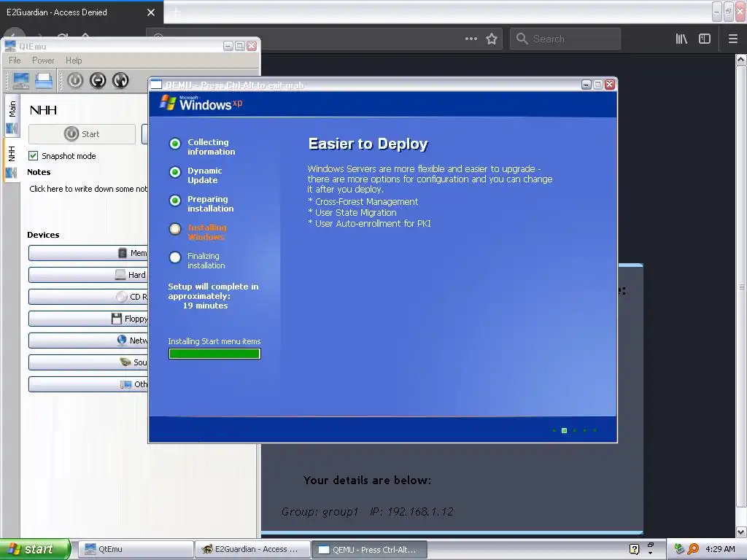This screenshot has width=747, height=560.
Task: Click the Firefox Search field
Action: [x=565, y=39]
